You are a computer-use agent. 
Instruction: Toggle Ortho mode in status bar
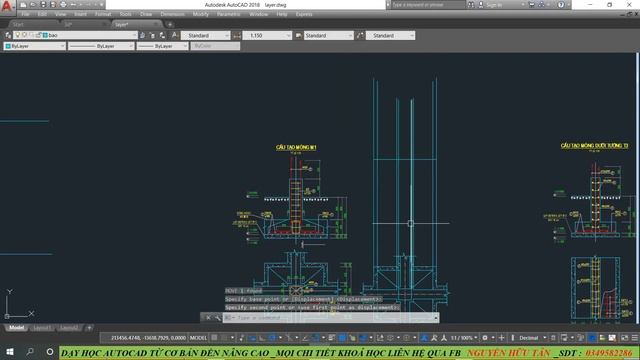(261, 338)
